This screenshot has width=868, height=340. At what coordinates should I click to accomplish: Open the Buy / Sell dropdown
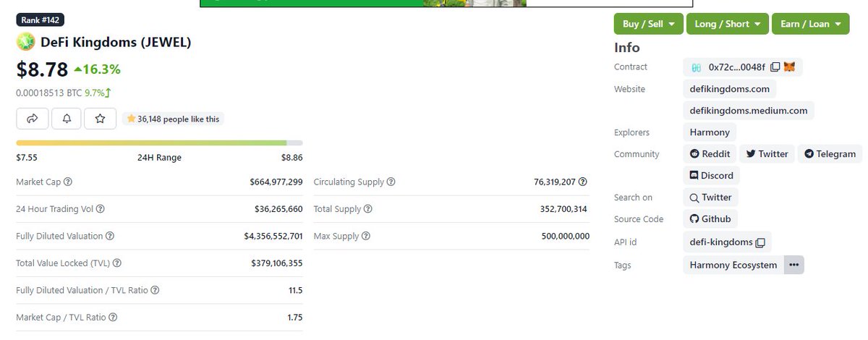click(648, 24)
